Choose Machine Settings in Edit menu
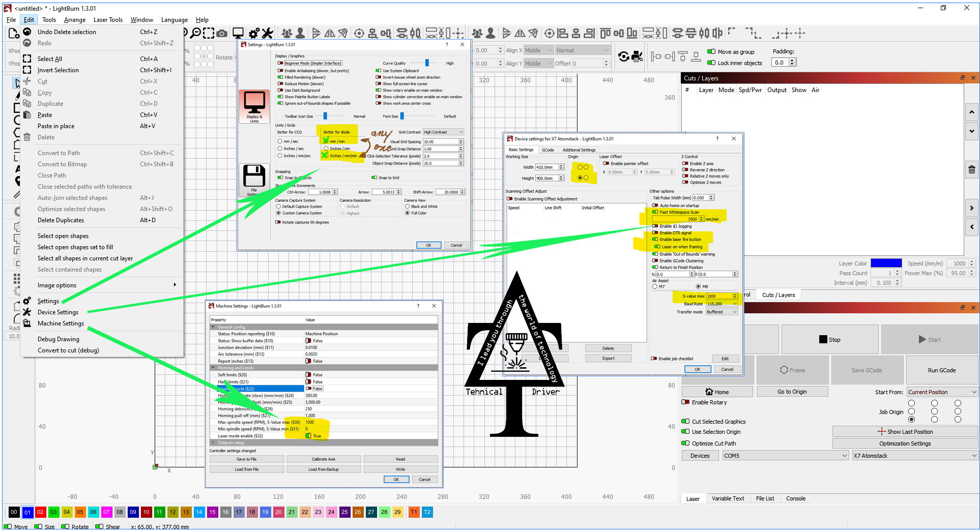This screenshot has height=532, width=980. coord(61,323)
